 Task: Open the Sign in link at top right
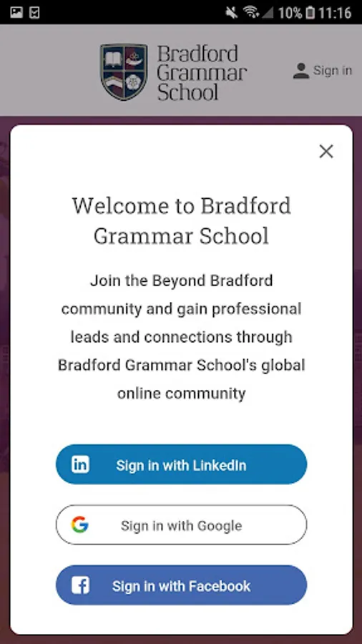333,71
